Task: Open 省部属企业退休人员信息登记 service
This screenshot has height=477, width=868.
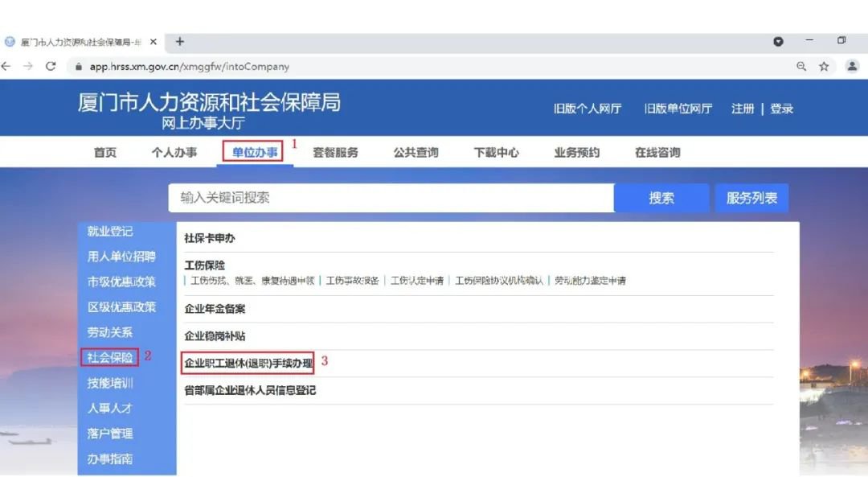Action: pyautogui.click(x=250, y=390)
